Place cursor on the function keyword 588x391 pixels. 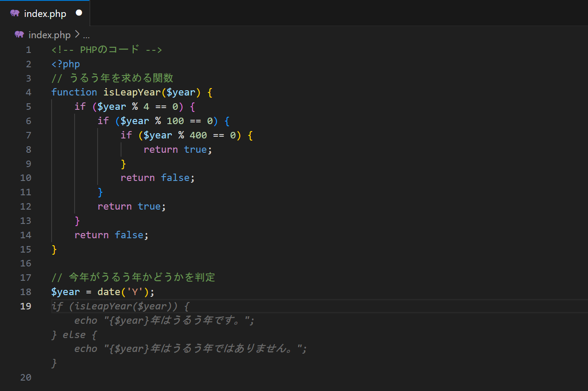click(x=74, y=92)
